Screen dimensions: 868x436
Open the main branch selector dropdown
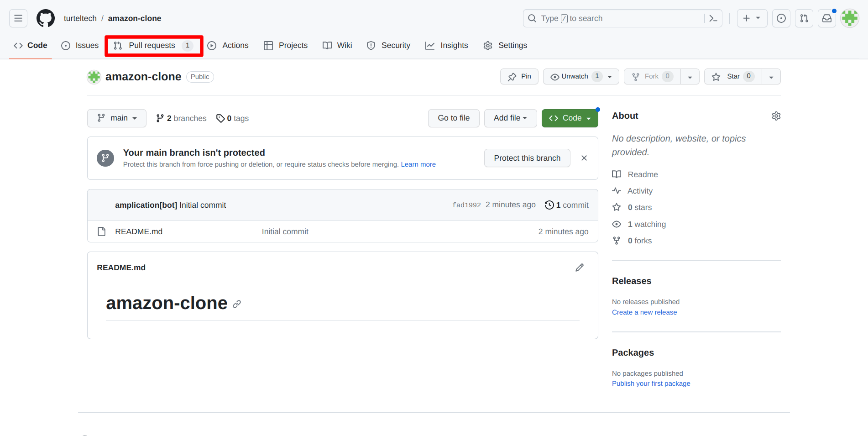116,118
